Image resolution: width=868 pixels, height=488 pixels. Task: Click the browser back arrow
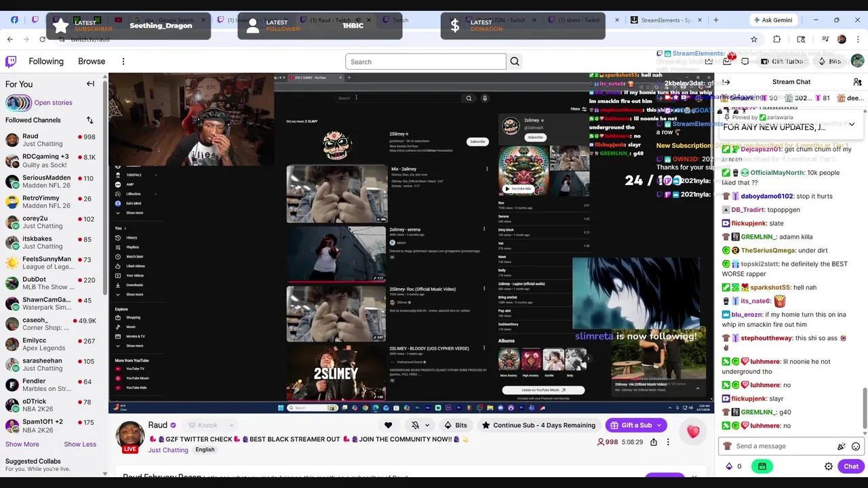pyautogui.click(x=10, y=39)
